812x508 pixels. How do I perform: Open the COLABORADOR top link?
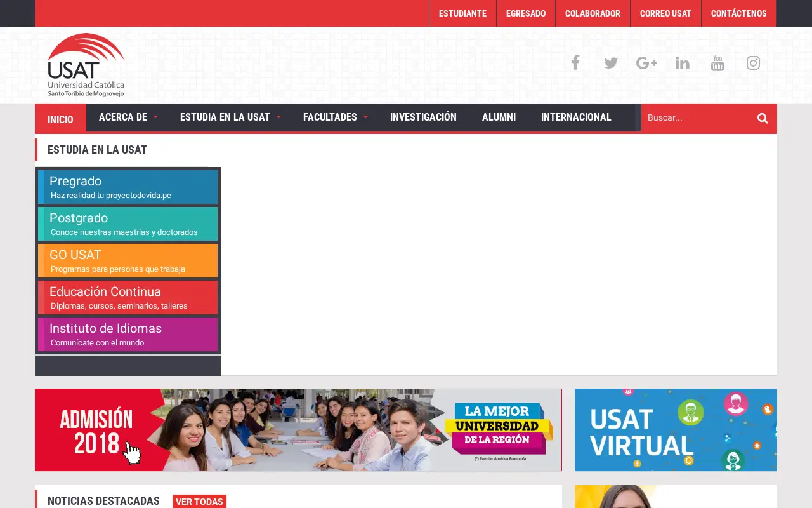(x=593, y=13)
